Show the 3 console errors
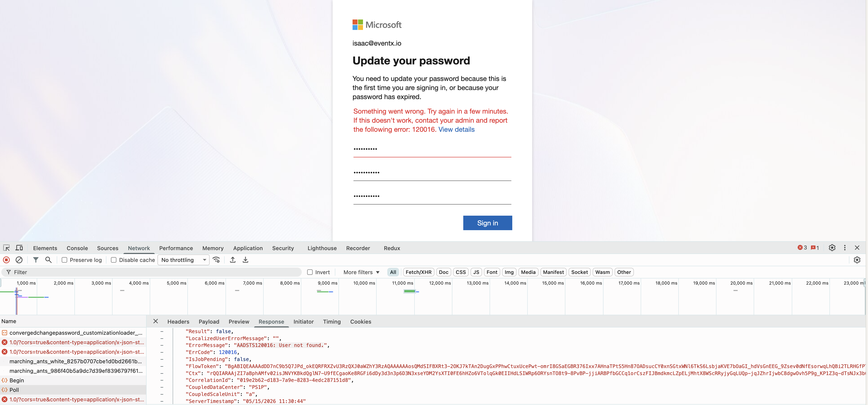This screenshot has height=405, width=868. click(802, 248)
